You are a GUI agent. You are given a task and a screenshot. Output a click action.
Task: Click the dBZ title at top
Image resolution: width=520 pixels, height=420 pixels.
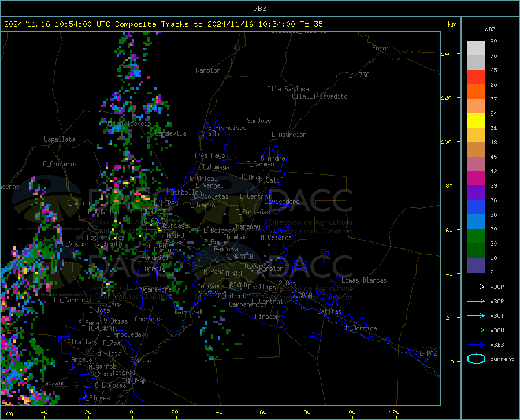(x=259, y=9)
